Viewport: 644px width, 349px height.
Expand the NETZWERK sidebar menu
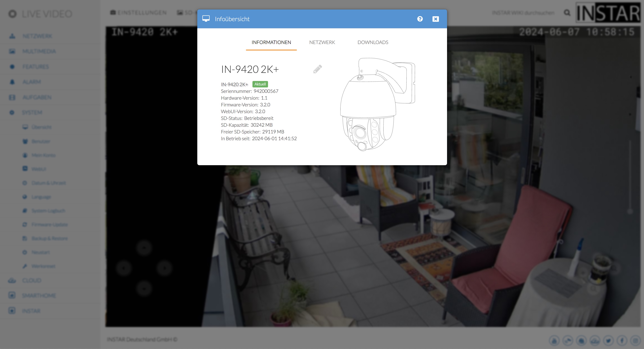(37, 36)
